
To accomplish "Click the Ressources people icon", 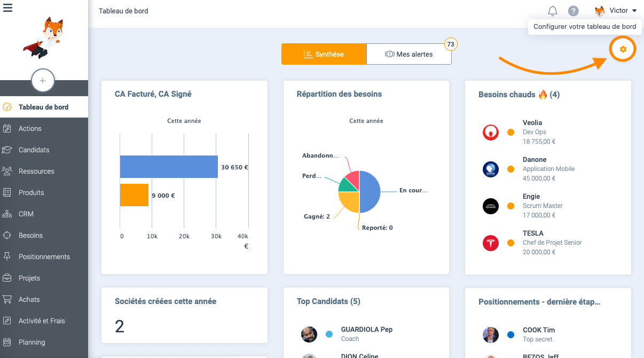I will 7,171.
